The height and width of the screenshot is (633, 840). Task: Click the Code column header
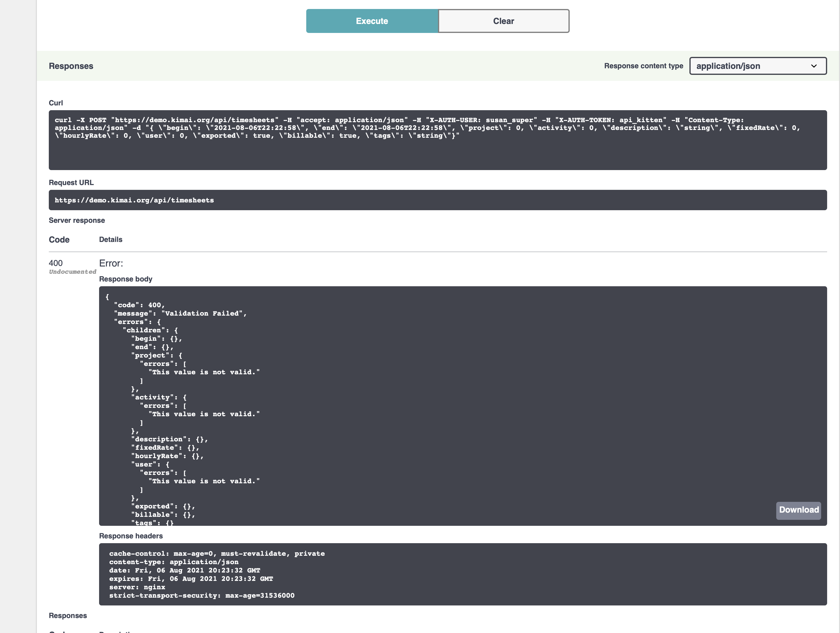(x=59, y=239)
